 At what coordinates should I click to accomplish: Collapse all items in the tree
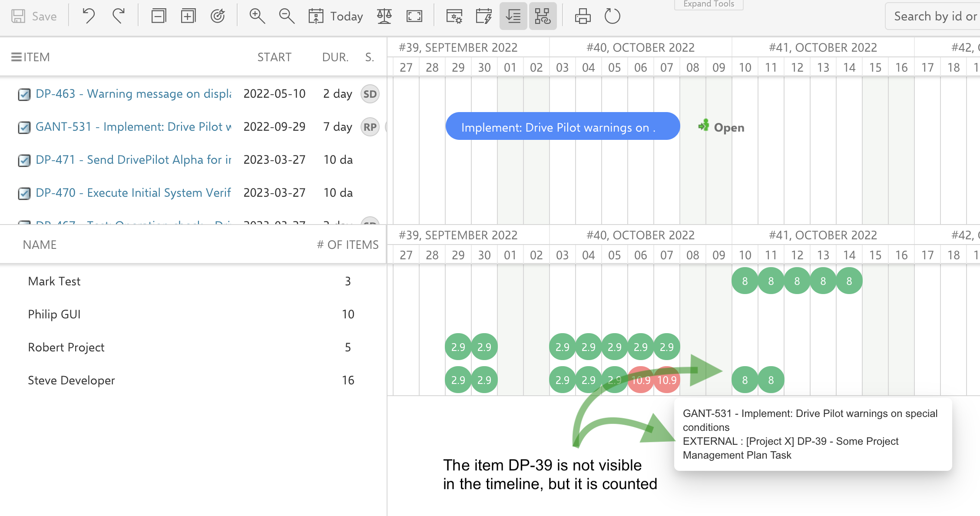(x=159, y=16)
